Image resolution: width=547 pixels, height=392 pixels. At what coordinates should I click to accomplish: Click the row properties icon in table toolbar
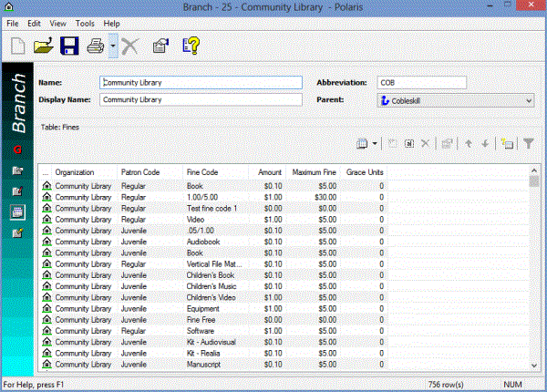447,143
